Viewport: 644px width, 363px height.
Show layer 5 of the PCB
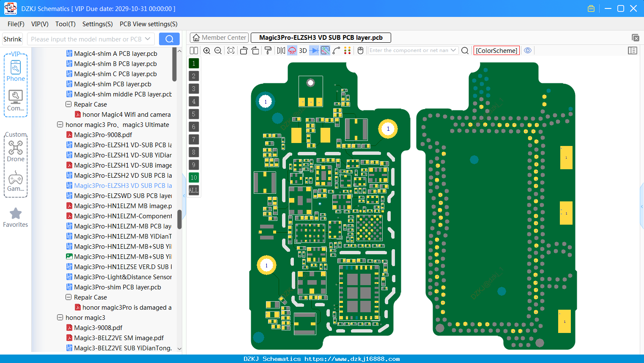click(194, 114)
